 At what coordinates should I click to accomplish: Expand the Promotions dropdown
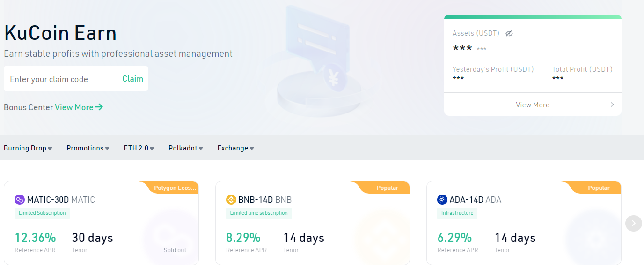[88, 148]
